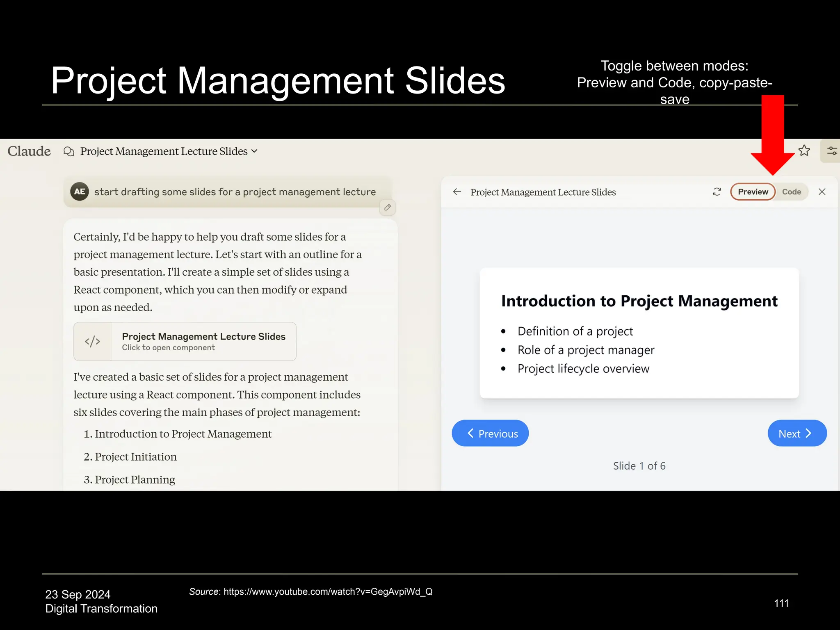Open the chat bubbles icon beside title
This screenshot has width=840, height=630.
tap(69, 151)
